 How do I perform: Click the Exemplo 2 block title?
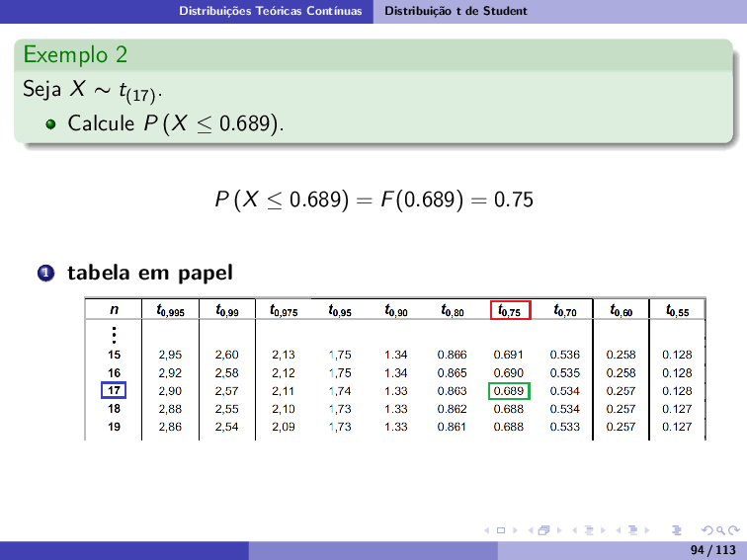pos(75,54)
